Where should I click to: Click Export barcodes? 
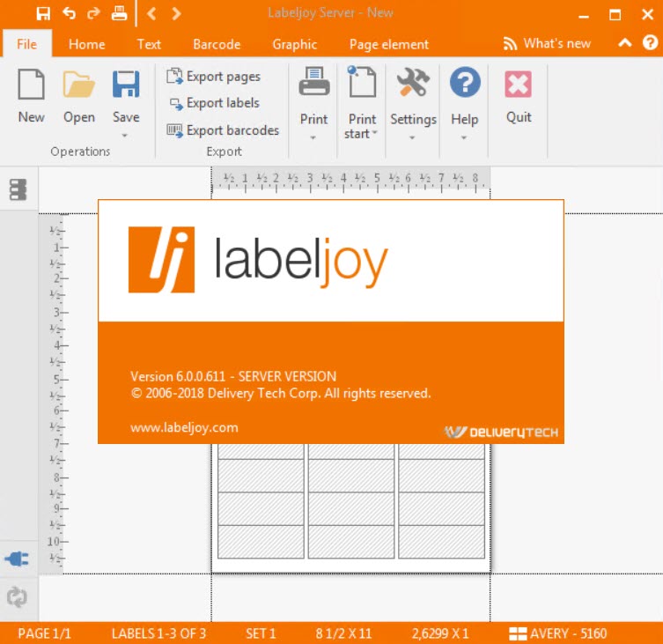click(223, 130)
